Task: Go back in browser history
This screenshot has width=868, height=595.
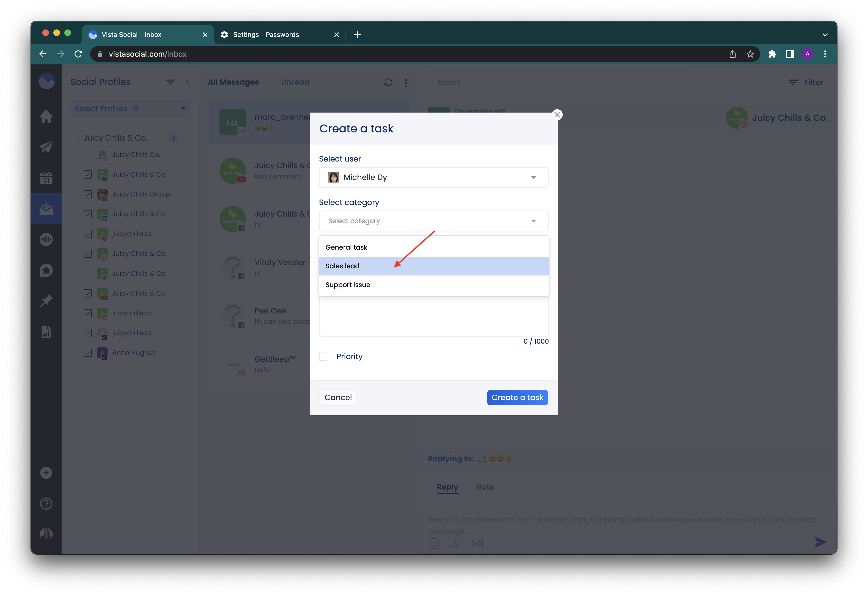Action: tap(43, 54)
